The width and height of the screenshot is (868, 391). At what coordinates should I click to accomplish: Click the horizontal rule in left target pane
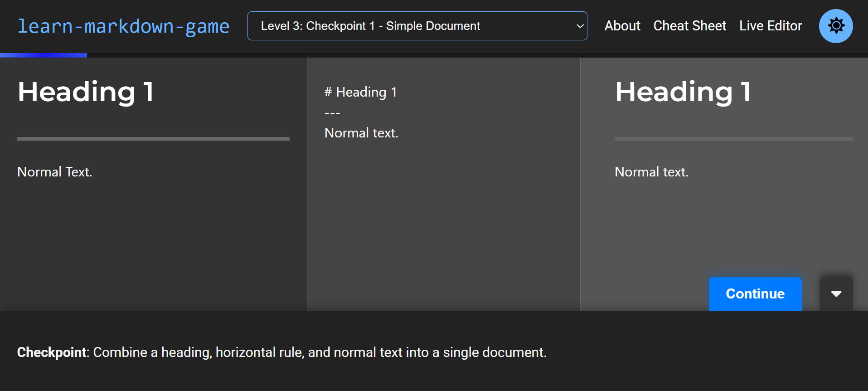tap(153, 139)
